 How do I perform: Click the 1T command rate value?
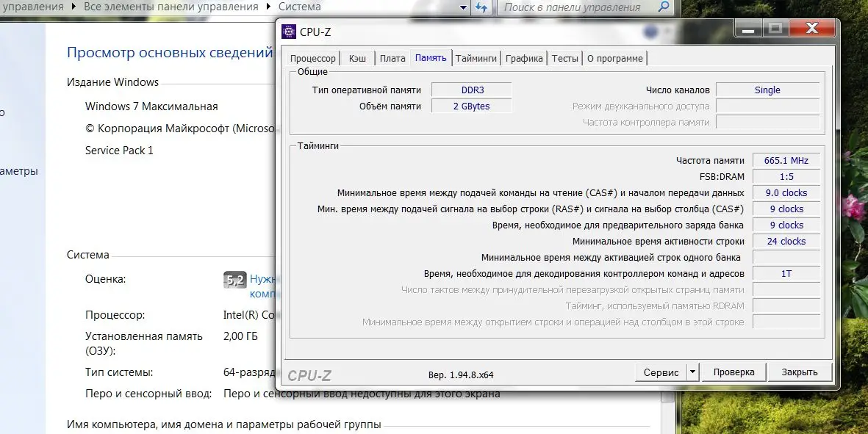coord(786,274)
